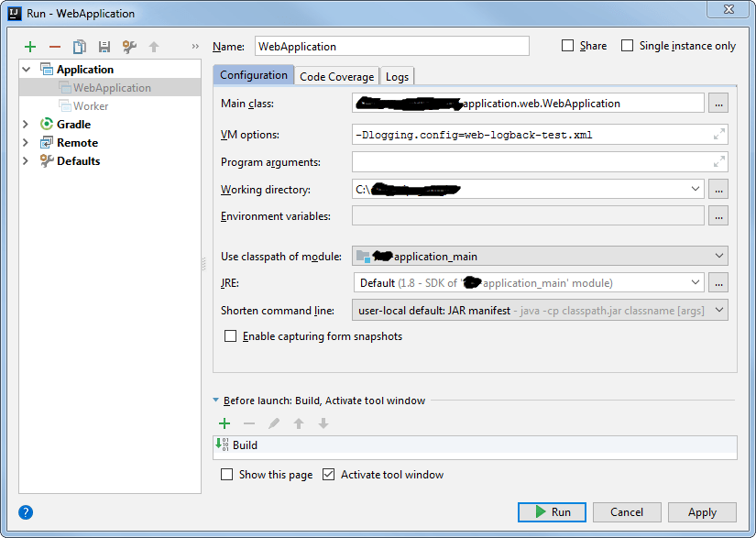This screenshot has width=756, height=538.
Task: Collapse the Application tree node
Action: tap(27, 70)
